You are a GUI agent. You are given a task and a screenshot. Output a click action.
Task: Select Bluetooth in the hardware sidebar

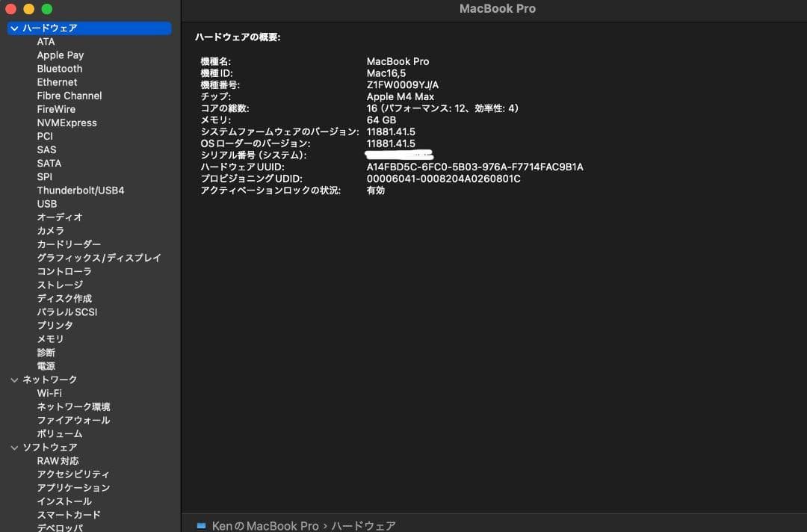pyautogui.click(x=59, y=68)
